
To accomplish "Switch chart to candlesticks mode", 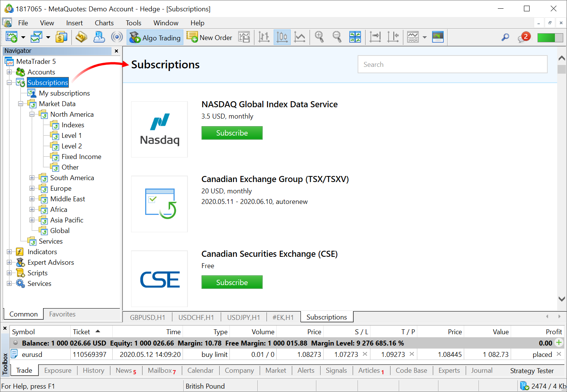I will click(282, 37).
